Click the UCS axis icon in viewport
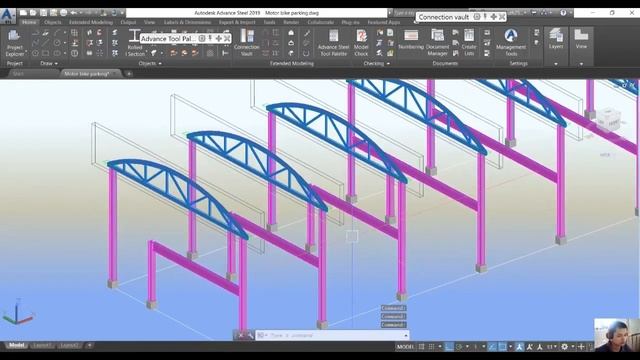The height and width of the screenshot is (360, 640). pyautogui.click(x=17, y=312)
